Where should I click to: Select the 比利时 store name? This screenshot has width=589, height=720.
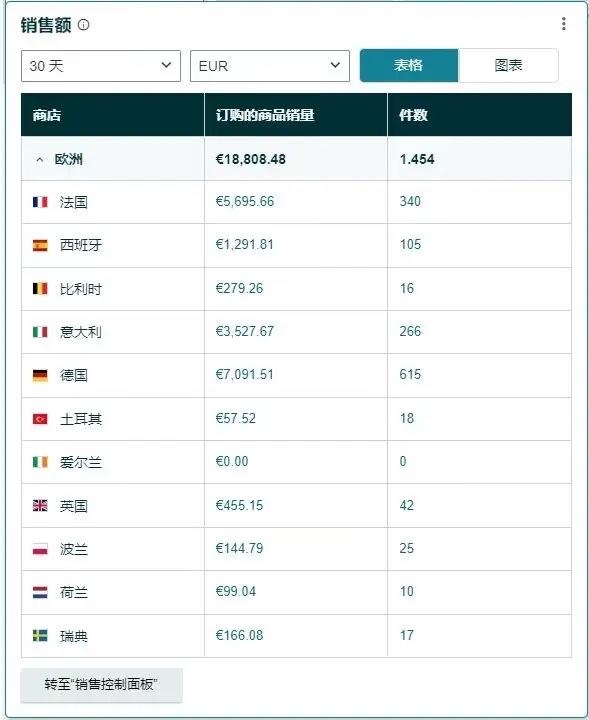[81, 289]
